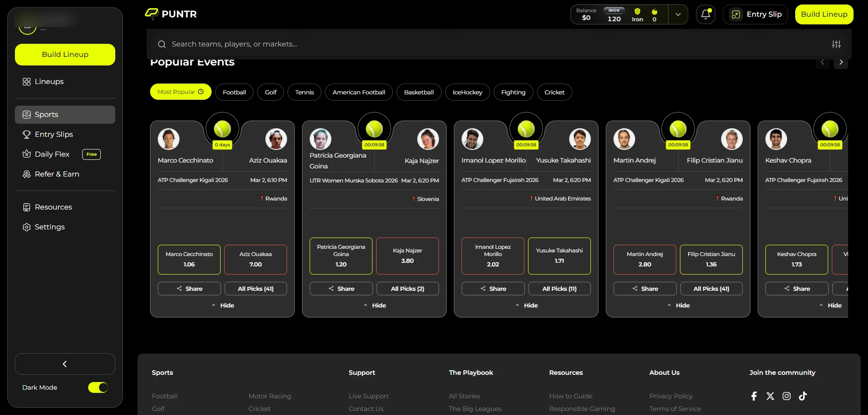Click the PUNTR logo
This screenshot has height=415, width=868.
tap(171, 14)
